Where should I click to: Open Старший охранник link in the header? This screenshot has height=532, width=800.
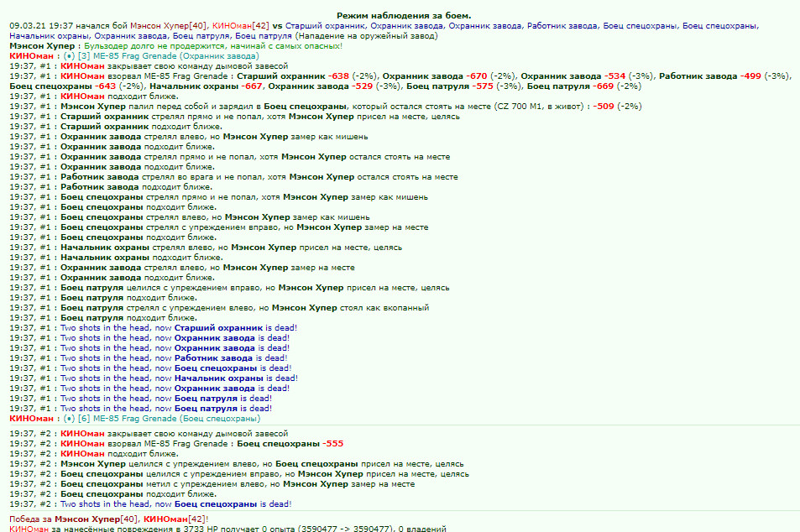point(325,25)
